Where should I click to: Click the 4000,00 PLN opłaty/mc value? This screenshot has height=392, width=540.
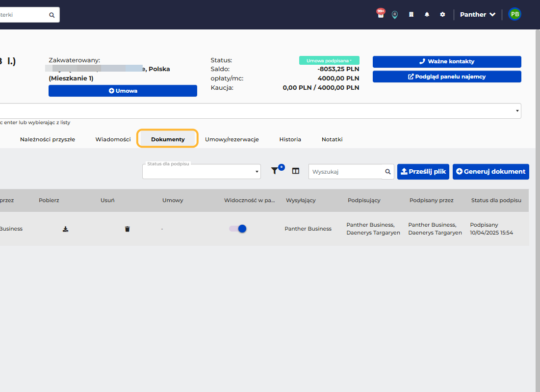pos(338,78)
